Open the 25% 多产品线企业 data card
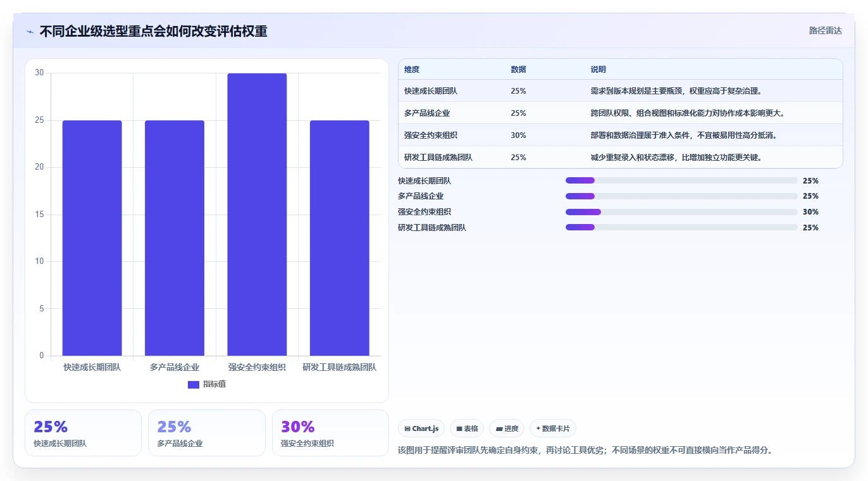Viewport: 868px width, 481px height. (x=207, y=433)
